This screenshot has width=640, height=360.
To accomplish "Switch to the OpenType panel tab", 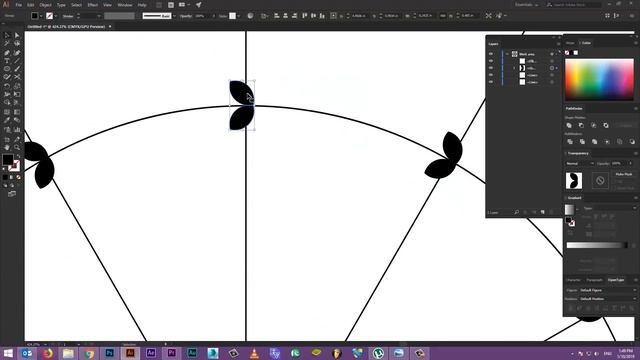I will (616, 280).
